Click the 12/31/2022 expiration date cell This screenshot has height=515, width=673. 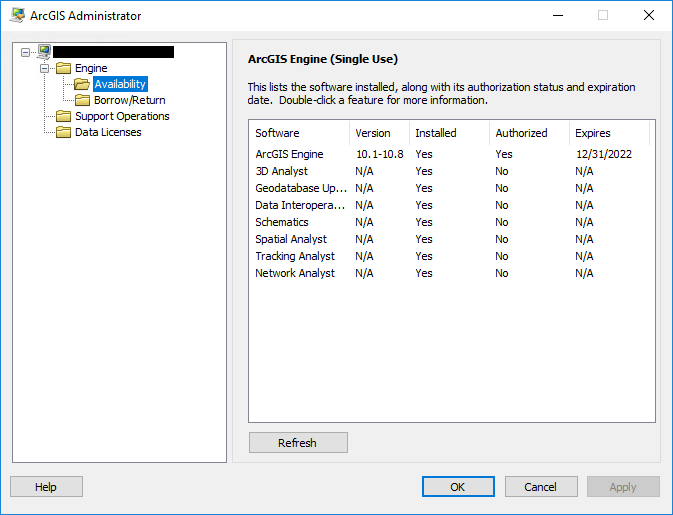point(604,154)
